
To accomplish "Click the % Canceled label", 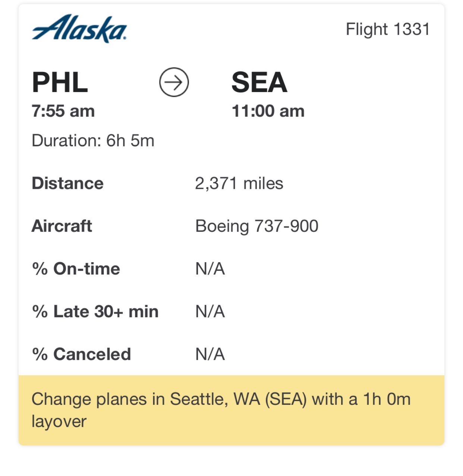I will [x=82, y=354].
